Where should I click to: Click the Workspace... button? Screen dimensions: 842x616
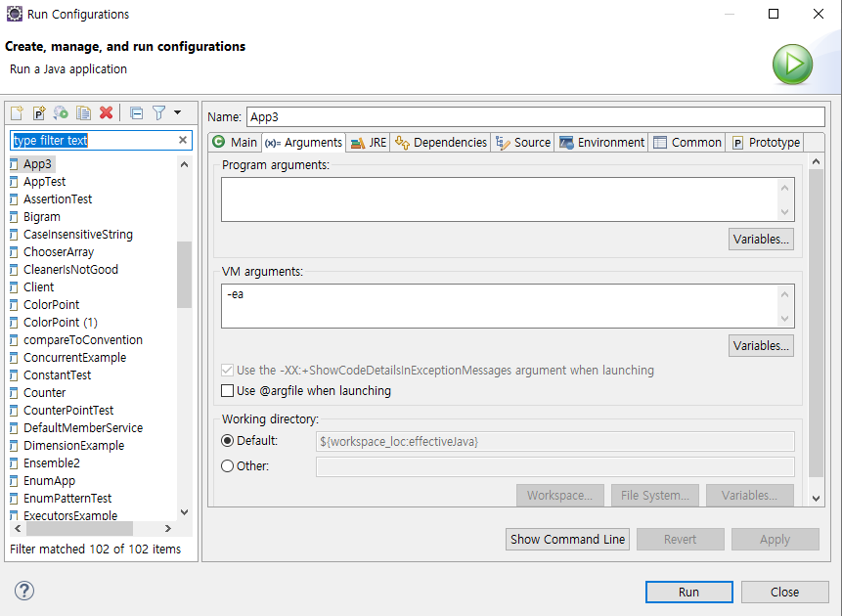pos(560,495)
